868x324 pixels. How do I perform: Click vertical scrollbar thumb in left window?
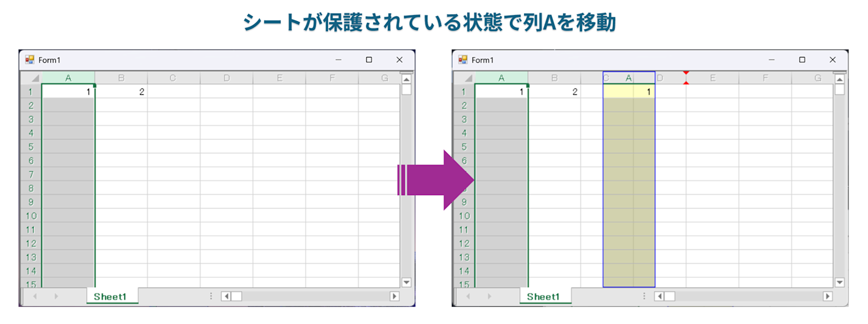[x=406, y=89]
